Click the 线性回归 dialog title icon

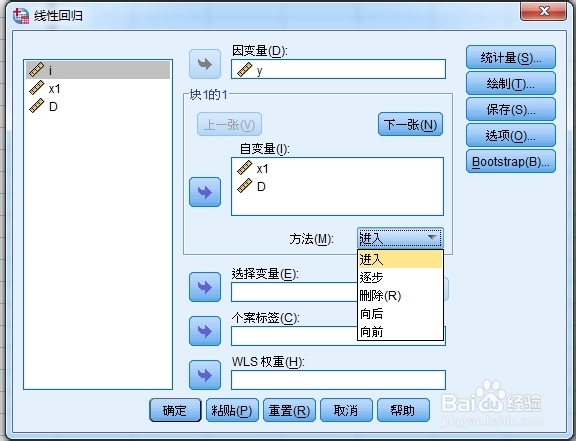pyautogui.click(x=21, y=15)
